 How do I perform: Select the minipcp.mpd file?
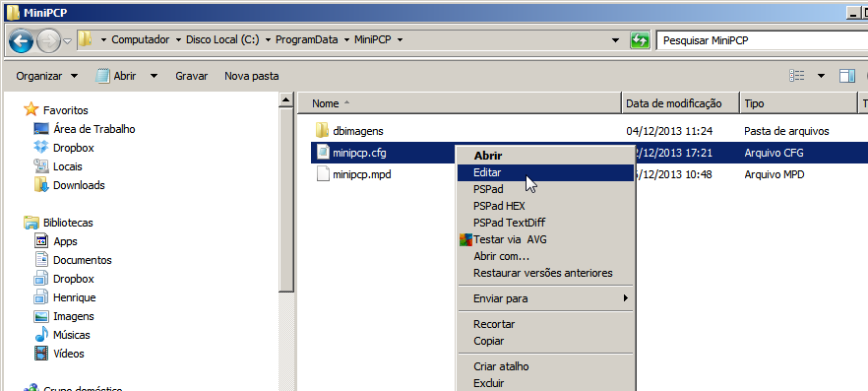tap(362, 174)
